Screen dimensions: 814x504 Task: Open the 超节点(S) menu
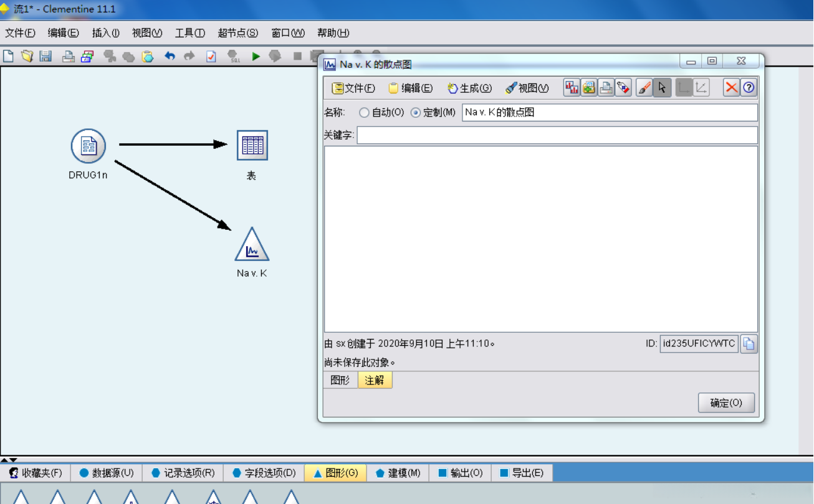pyautogui.click(x=237, y=33)
